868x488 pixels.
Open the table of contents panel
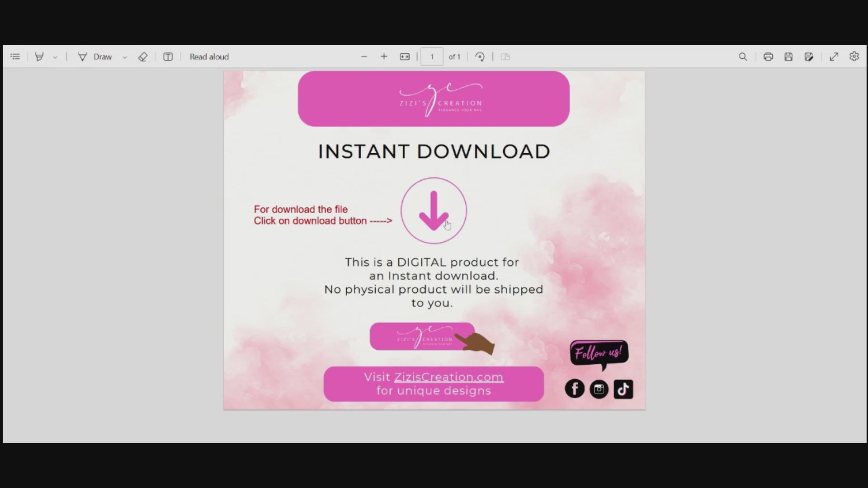pos(15,56)
